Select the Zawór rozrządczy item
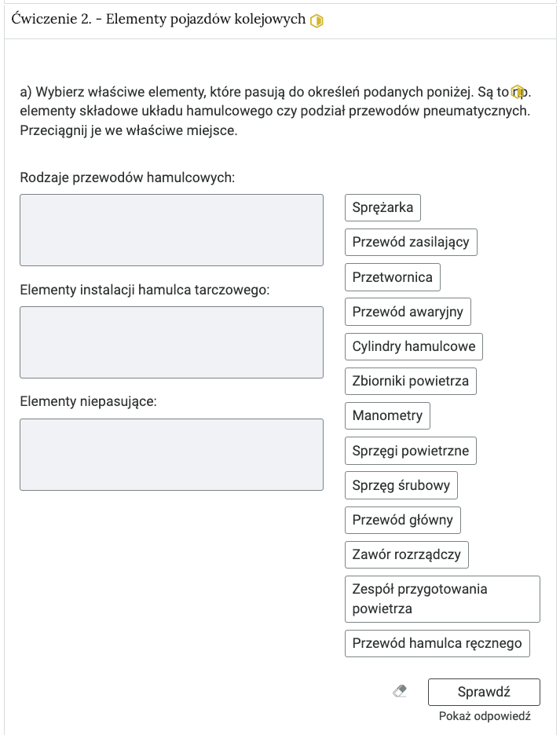 (x=407, y=554)
